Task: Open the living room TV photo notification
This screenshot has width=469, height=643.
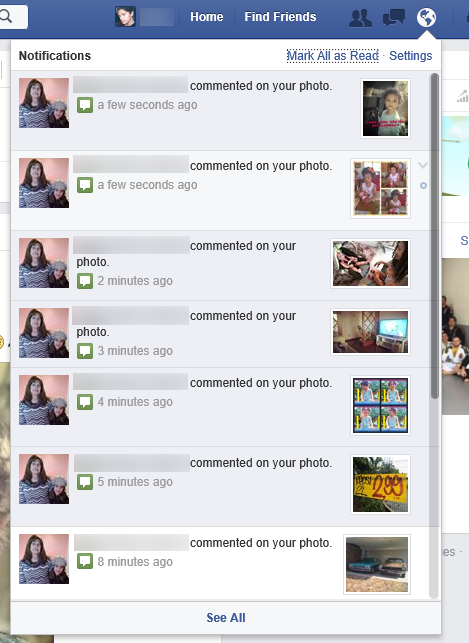Action: (x=226, y=334)
